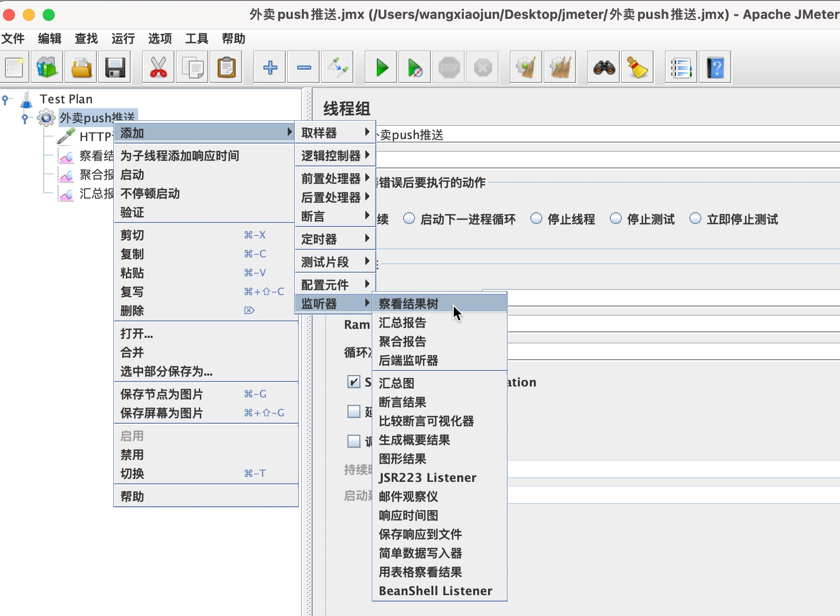Click the blue plus Expand All icon

(x=270, y=67)
